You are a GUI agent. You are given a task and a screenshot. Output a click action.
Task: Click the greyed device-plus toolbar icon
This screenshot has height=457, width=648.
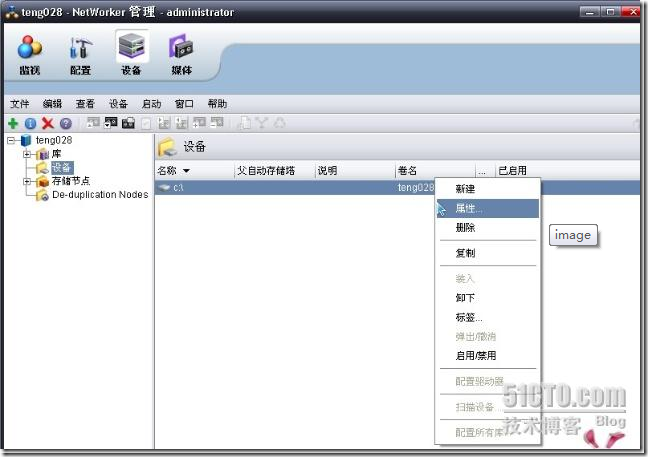point(199,122)
